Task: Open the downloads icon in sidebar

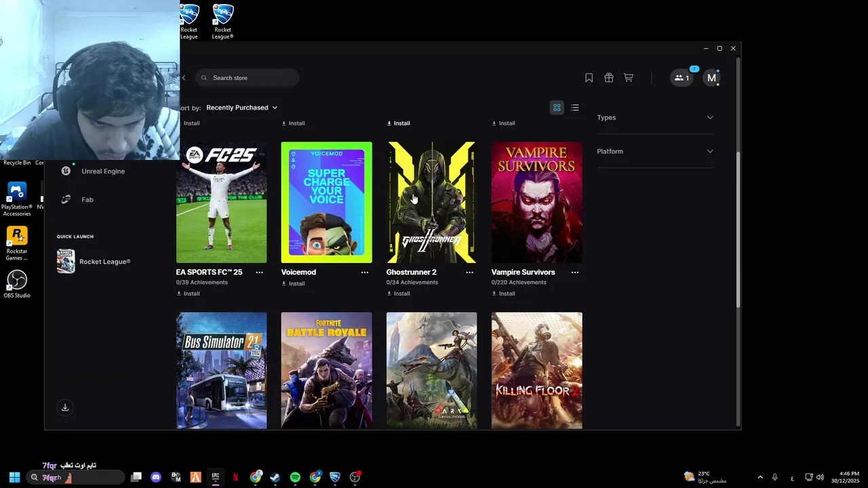Action: (x=65, y=407)
